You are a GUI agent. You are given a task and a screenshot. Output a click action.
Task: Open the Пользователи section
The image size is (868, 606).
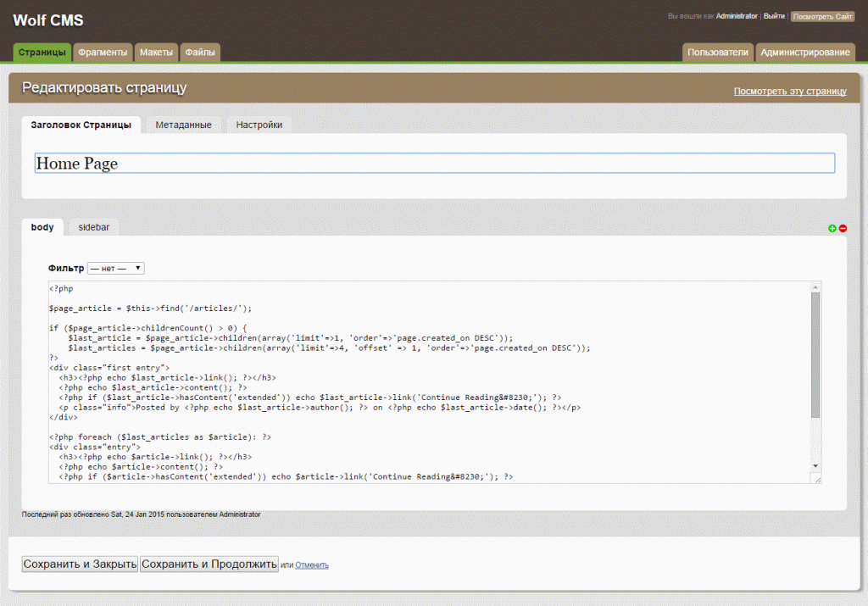pyautogui.click(x=718, y=53)
